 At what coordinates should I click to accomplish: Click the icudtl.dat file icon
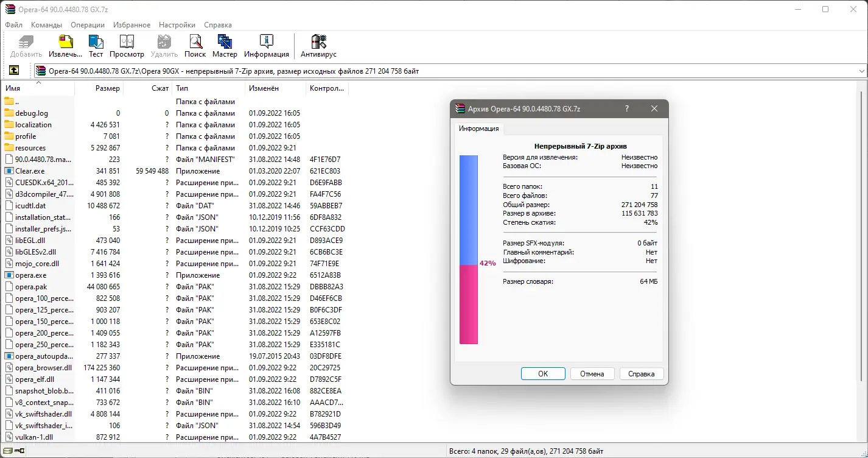[x=9, y=206]
